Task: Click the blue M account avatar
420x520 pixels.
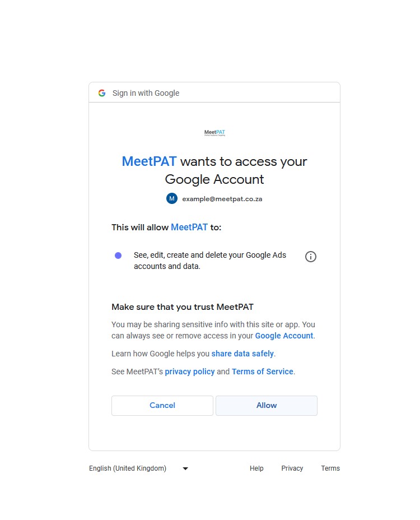Action: [172, 198]
